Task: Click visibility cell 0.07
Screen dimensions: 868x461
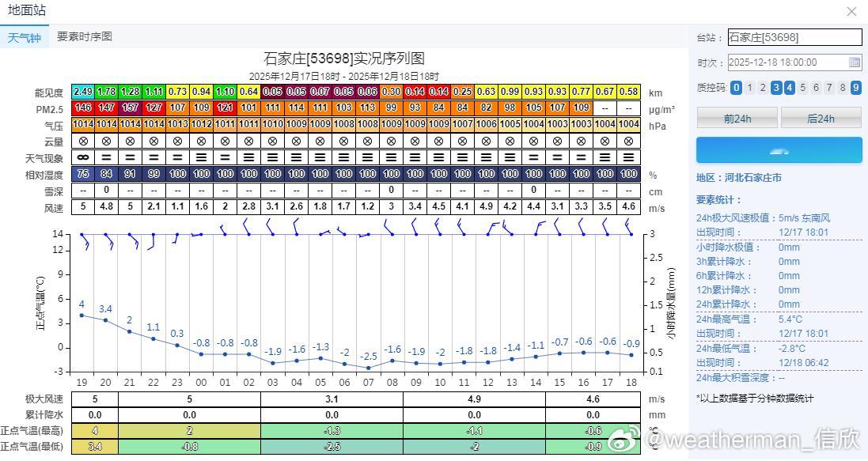Action: 320,91
